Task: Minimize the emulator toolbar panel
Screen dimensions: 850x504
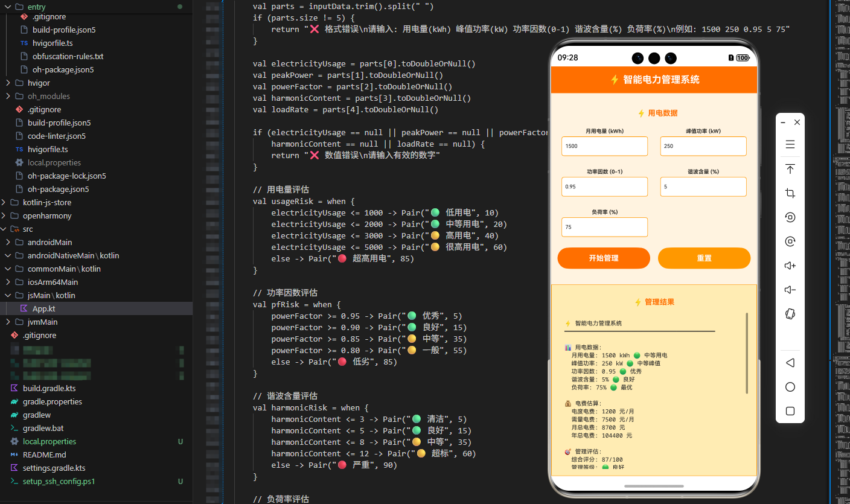Action: point(783,122)
